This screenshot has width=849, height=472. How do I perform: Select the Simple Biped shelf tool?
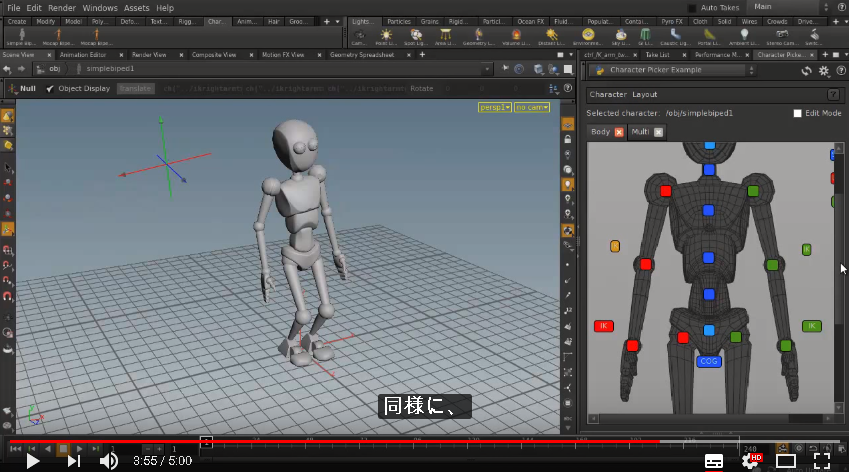pyautogui.click(x=22, y=37)
